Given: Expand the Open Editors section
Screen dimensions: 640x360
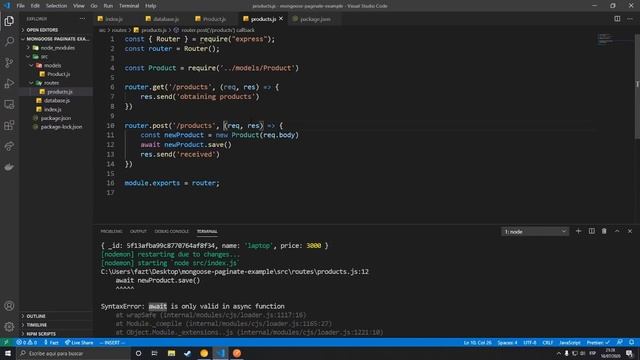Looking at the screenshot, I should coord(42,30).
